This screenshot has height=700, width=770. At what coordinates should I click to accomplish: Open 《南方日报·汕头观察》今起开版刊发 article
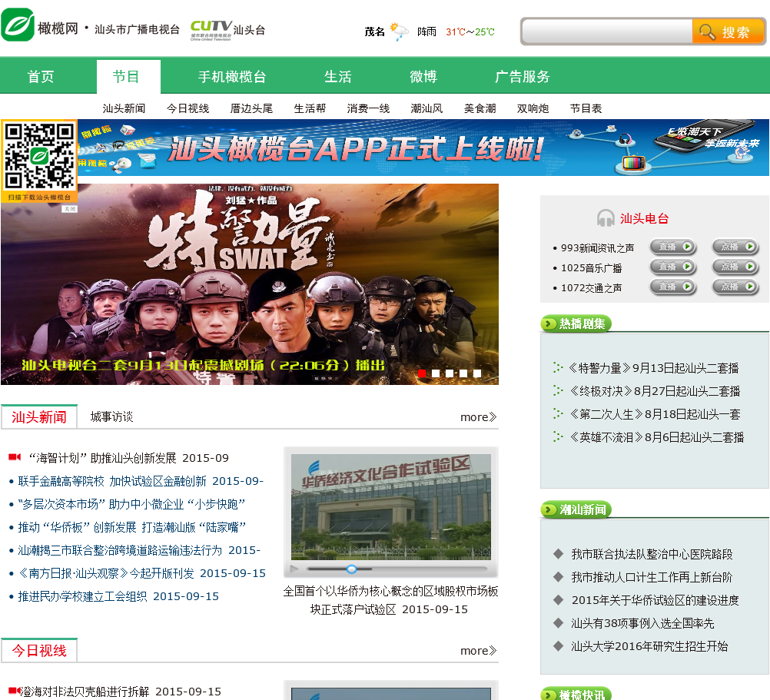[141, 573]
